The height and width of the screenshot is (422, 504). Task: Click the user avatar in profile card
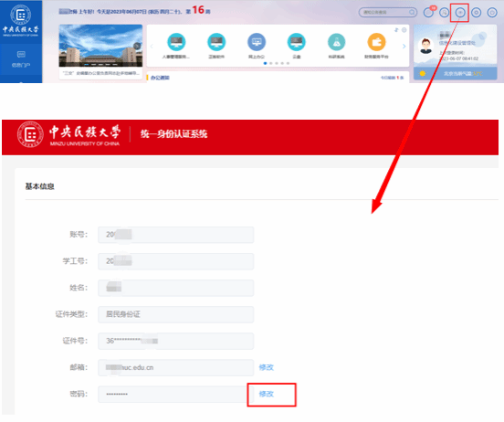[x=425, y=46]
